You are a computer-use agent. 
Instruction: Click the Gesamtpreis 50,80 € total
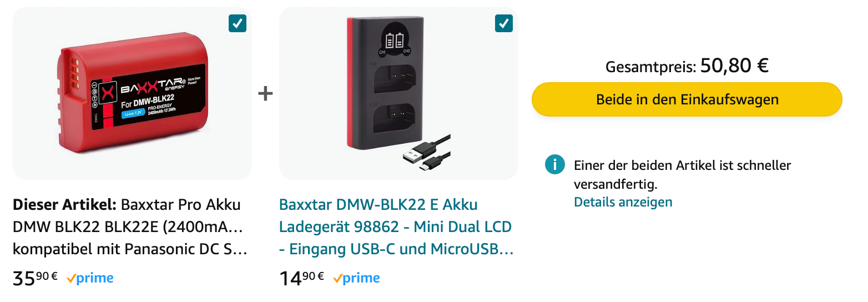coord(687,67)
